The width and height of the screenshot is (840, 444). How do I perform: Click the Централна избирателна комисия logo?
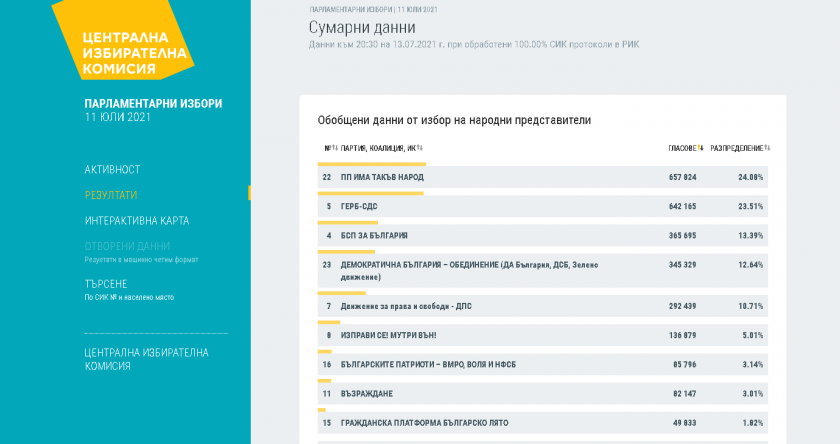(x=124, y=40)
